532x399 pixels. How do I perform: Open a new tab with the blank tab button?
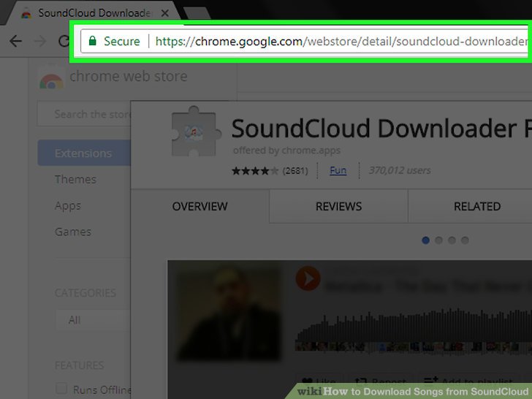point(197,14)
